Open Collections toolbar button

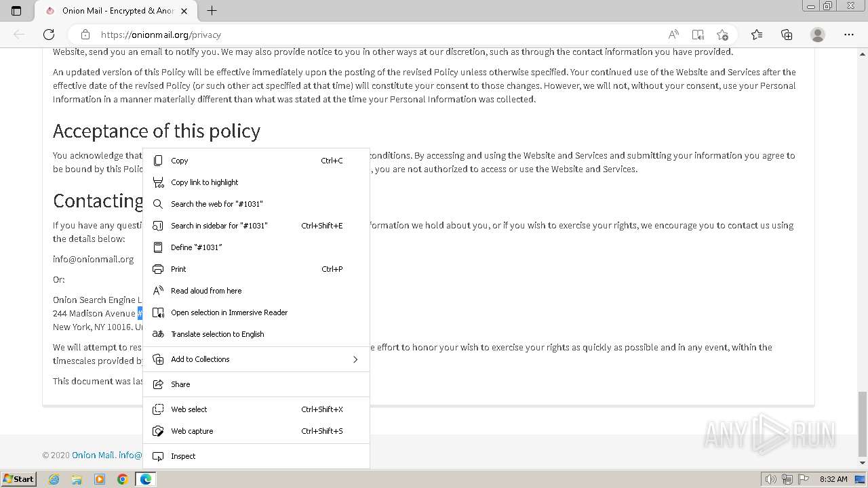point(787,35)
